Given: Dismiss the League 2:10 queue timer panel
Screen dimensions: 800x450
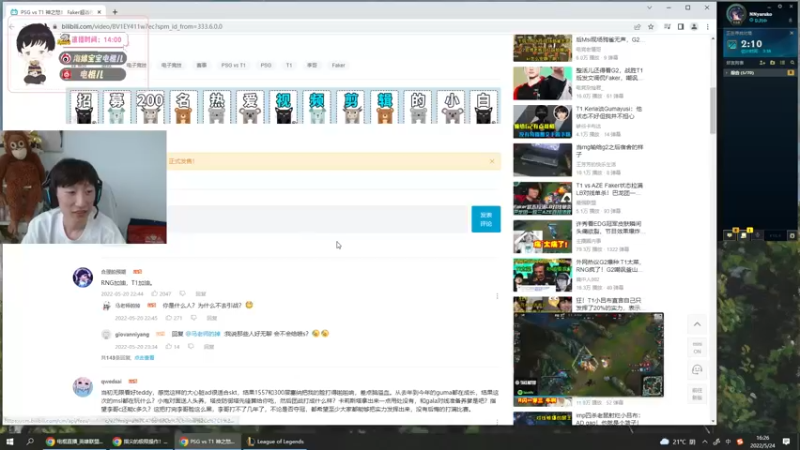Looking at the screenshot, I should tap(791, 33).
